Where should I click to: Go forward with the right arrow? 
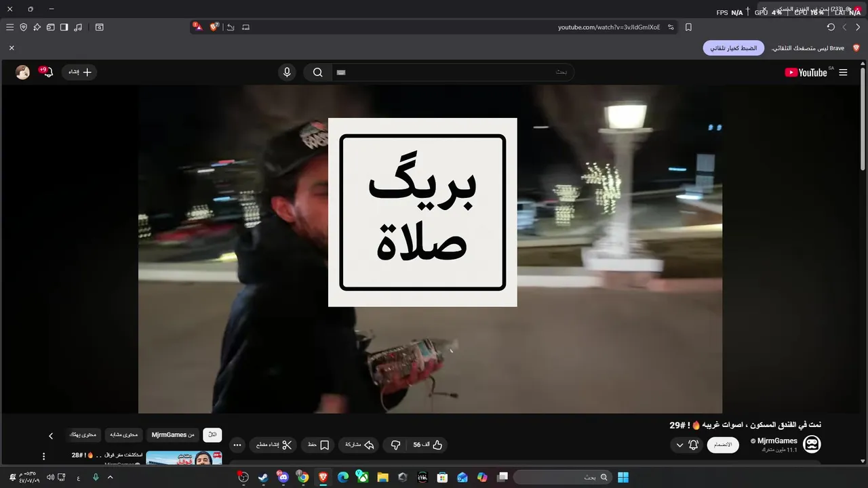(x=858, y=27)
